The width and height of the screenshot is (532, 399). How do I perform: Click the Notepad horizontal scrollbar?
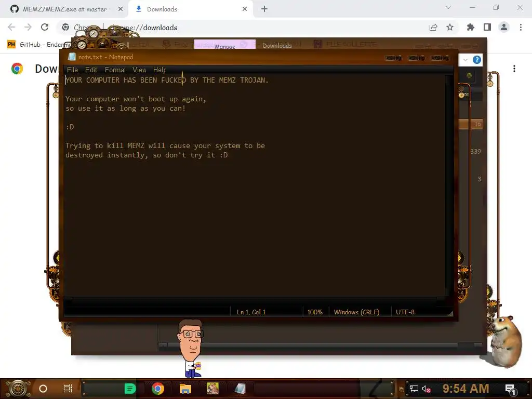pos(255,300)
